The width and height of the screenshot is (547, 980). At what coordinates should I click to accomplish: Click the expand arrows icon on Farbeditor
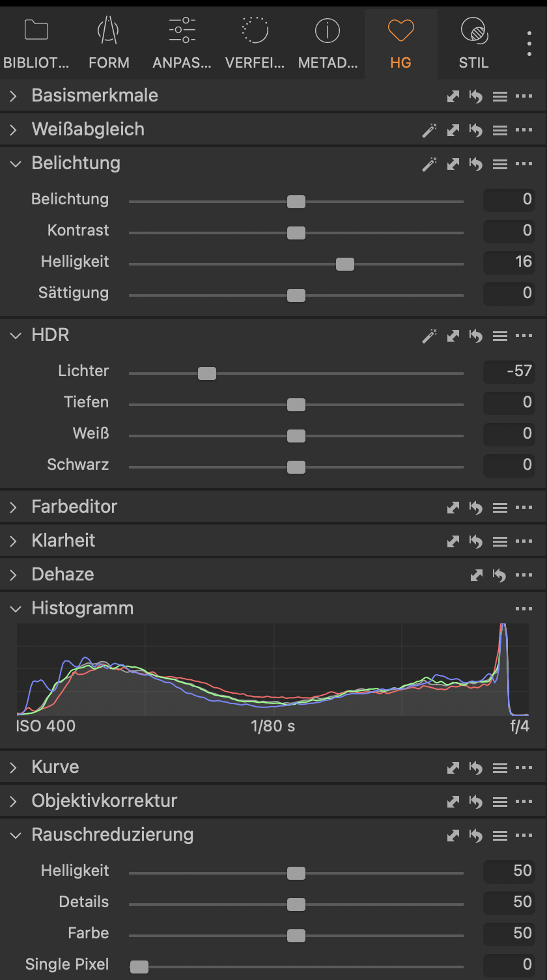pos(453,508)
